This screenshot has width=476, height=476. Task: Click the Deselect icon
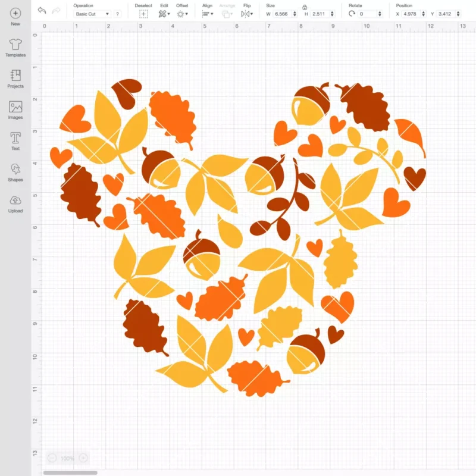point(143,14)
